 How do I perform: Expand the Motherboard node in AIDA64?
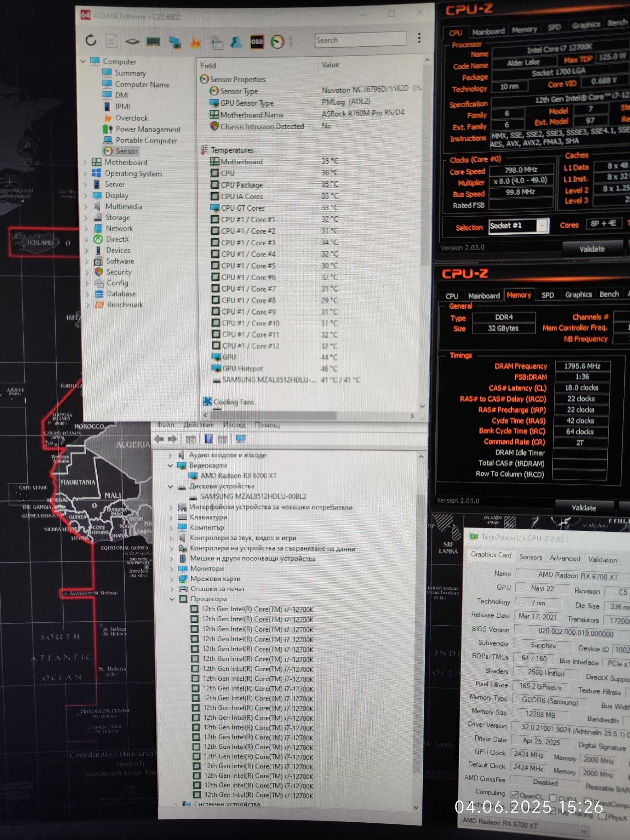pyautogui.click(x=85, y=162)
